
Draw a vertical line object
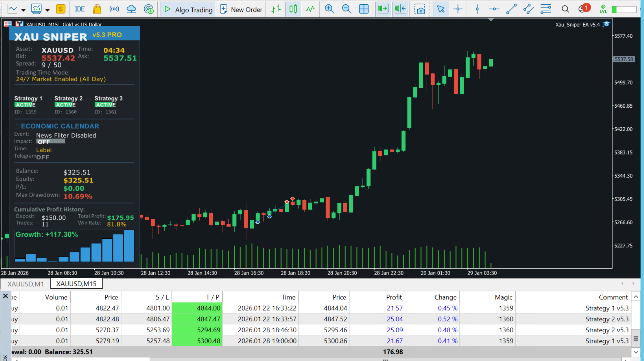[477, 9]
